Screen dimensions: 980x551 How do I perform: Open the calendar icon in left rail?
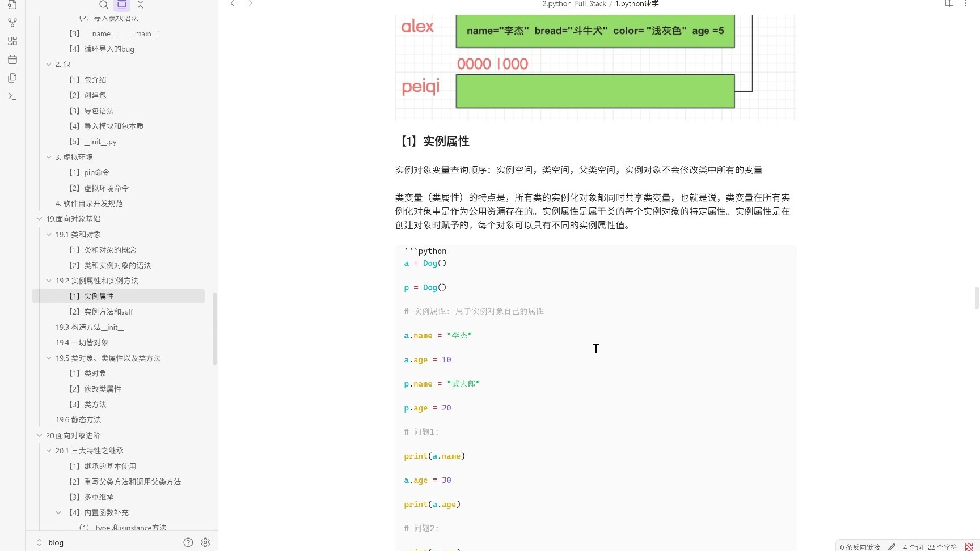click(x=12, y=60)
